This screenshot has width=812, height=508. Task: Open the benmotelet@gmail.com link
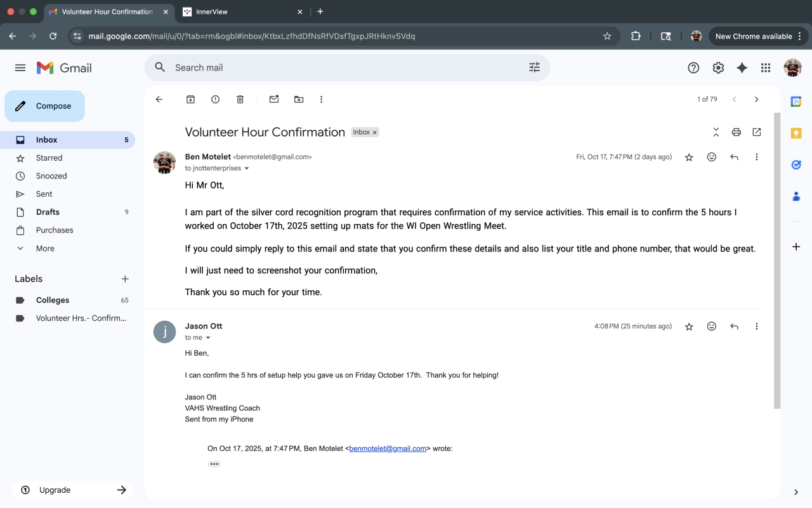(x=388, y=448)
